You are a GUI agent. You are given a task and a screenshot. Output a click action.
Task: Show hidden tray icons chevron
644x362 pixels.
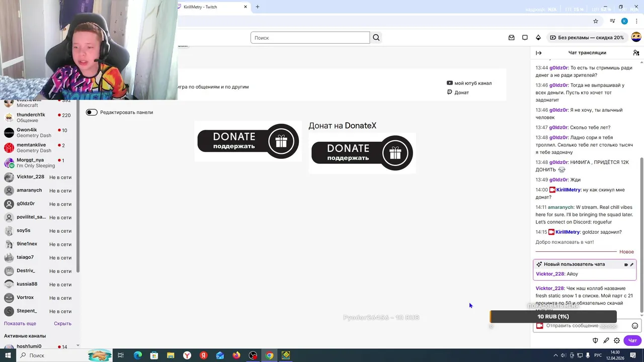point(555,355)
